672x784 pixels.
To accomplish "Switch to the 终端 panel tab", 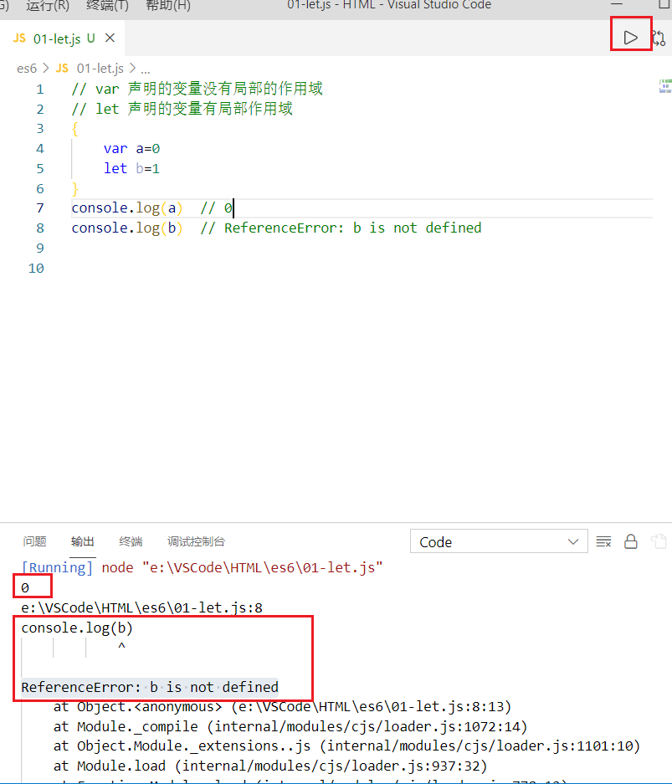I will tap(131, 541).
